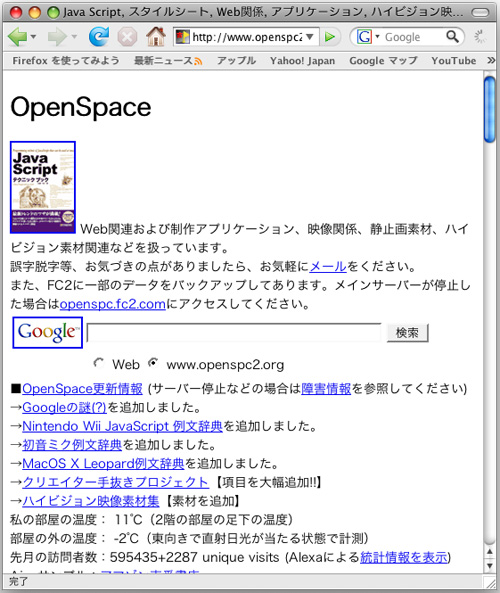Open the openspc.fc2.com link
The width and height of the screenshot is (500, 593).
click(113, 304)
